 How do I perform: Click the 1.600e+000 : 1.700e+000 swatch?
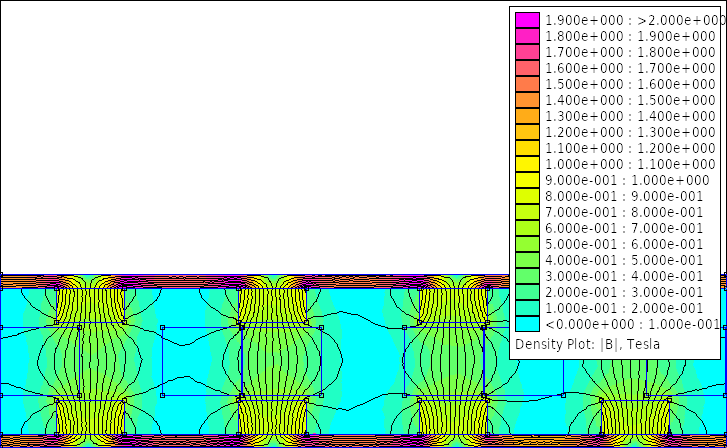pyautogui.click(x=527, y=68)
